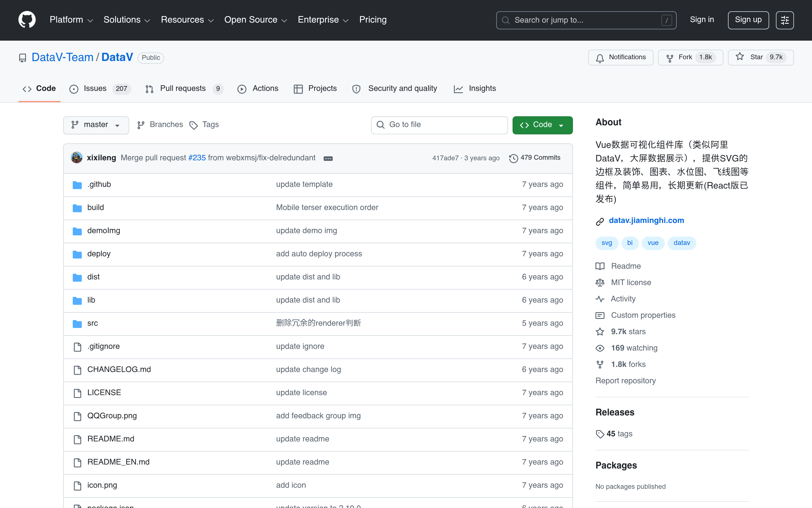Open the DataV-Team organization link
The width and height of the screenshot is (812, 508).
62,58
